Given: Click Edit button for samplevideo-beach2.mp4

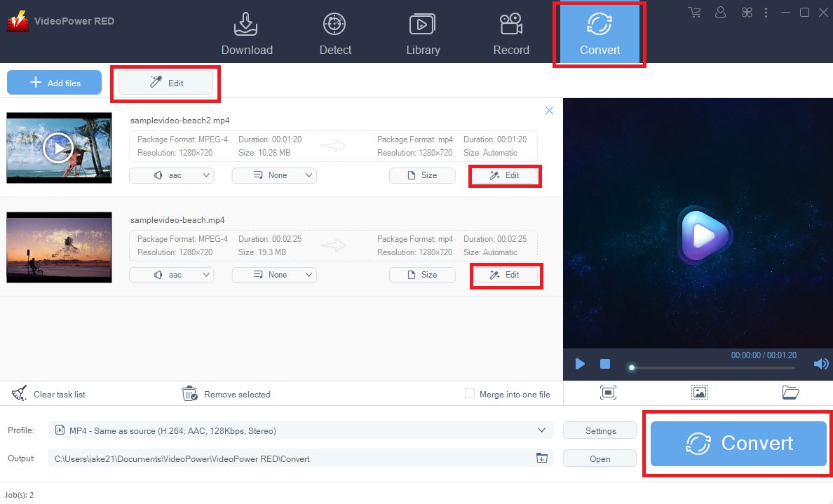Looking at the screenshot, I should click(x=506, y=175).
